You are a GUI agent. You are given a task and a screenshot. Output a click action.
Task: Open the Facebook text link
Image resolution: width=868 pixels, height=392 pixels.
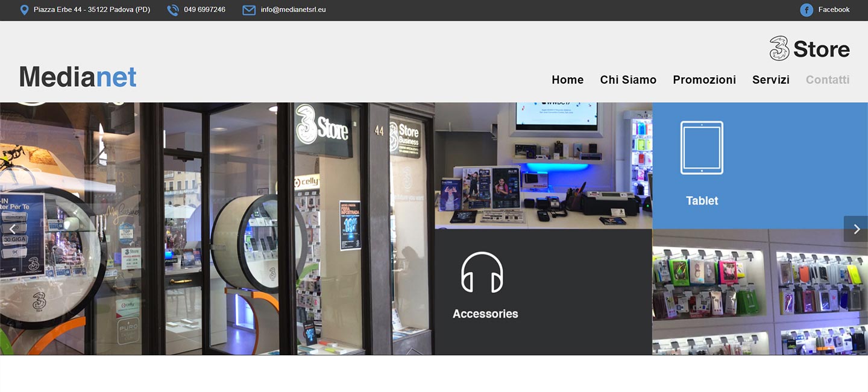(x=834, y=10)
